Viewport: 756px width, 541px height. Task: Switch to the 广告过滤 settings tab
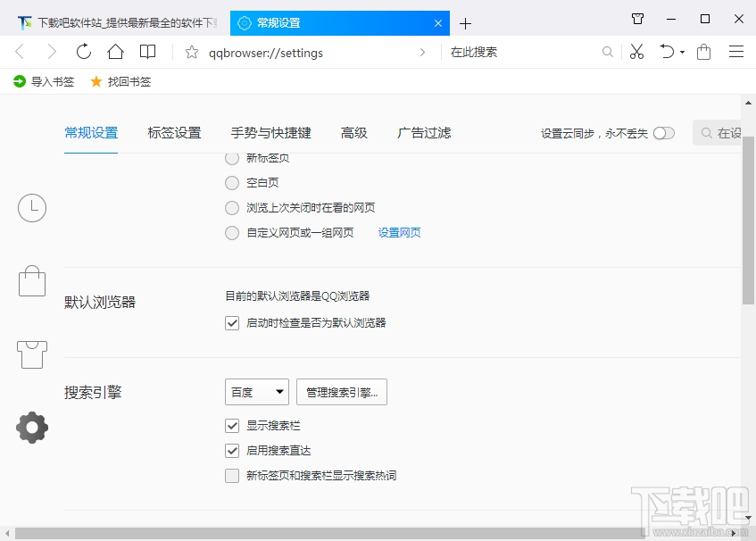pos(423,132)
